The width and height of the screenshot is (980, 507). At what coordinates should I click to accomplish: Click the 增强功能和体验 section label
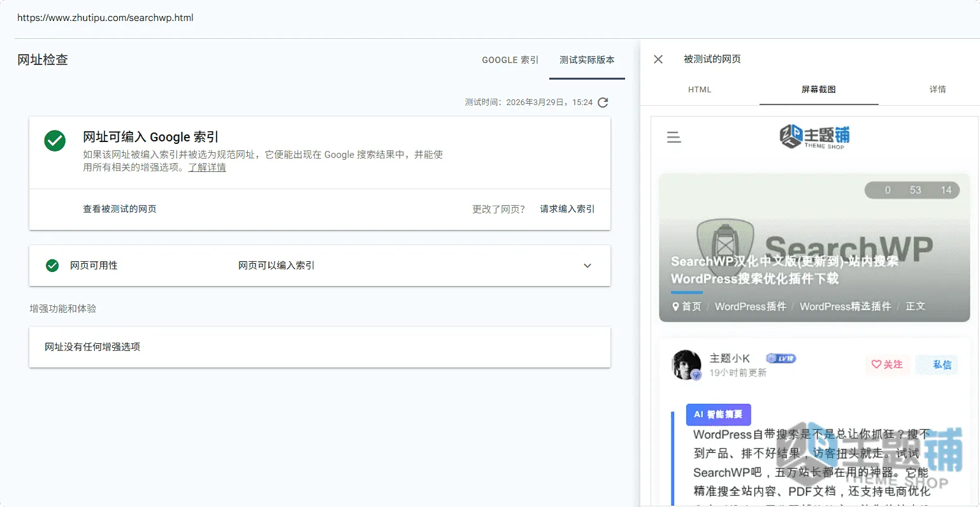click(63, 309)
